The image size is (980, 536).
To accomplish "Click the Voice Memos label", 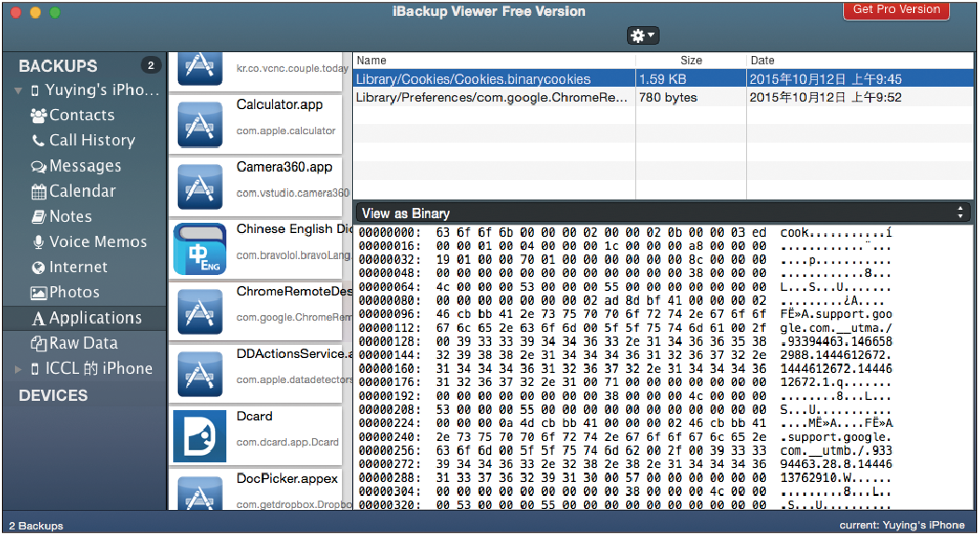I will (x=98, y=242).
